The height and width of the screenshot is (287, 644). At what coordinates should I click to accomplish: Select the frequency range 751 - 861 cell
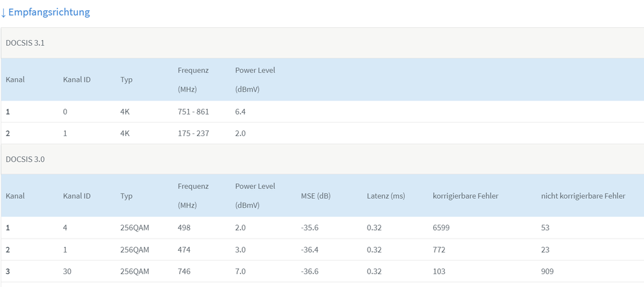[193, 112]
